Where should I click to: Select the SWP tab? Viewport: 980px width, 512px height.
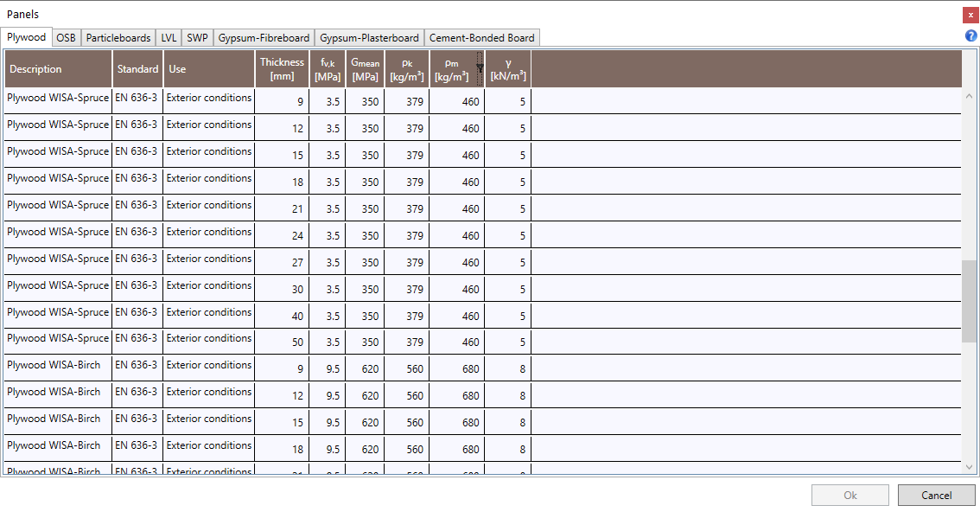tap(197, 37)
